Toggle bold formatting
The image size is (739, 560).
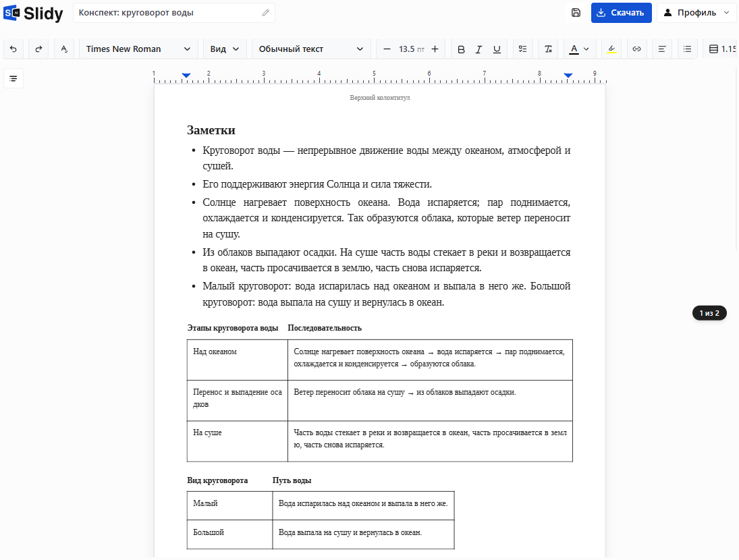tap(461, 49)
